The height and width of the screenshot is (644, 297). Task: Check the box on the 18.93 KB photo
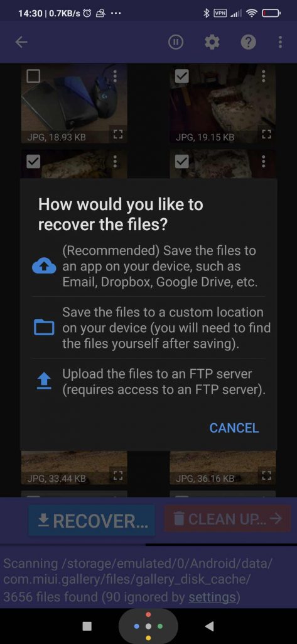pyautogui.click(x=33, y=76)
